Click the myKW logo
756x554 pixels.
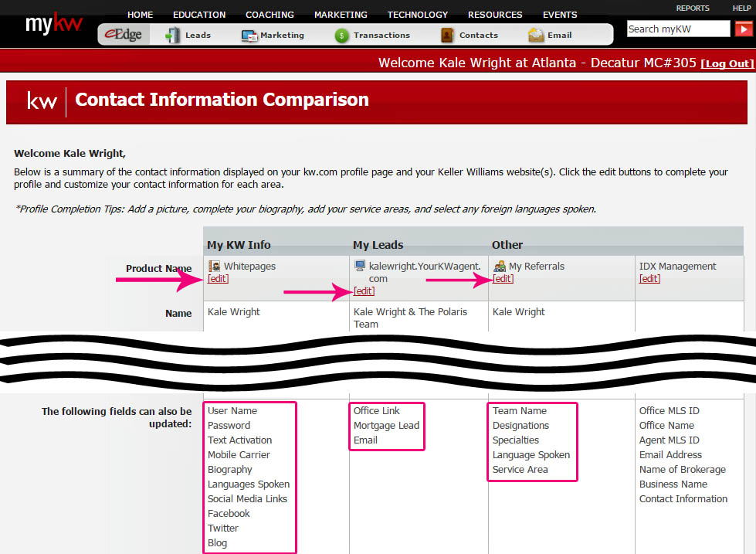(54, 22)
